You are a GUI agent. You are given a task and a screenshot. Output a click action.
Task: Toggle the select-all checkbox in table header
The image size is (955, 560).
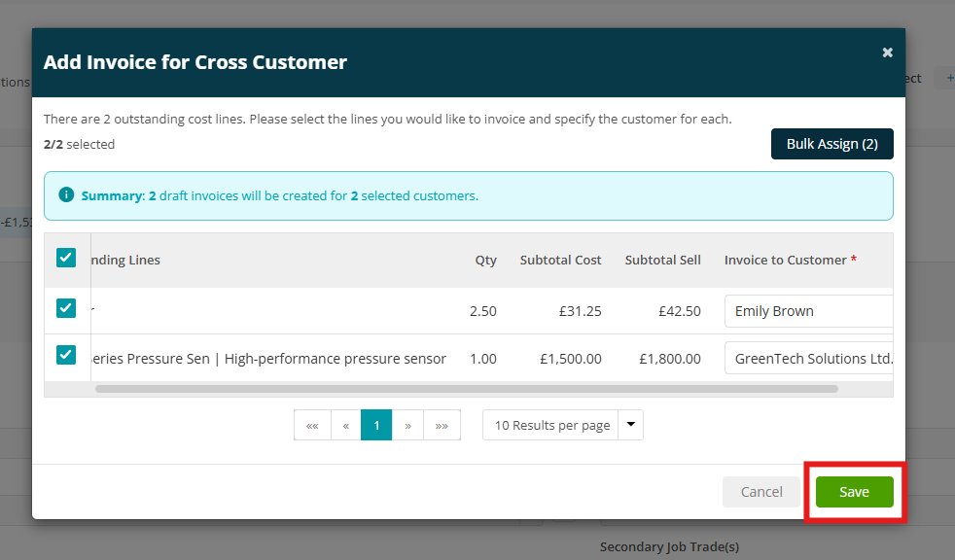[66, 258]
